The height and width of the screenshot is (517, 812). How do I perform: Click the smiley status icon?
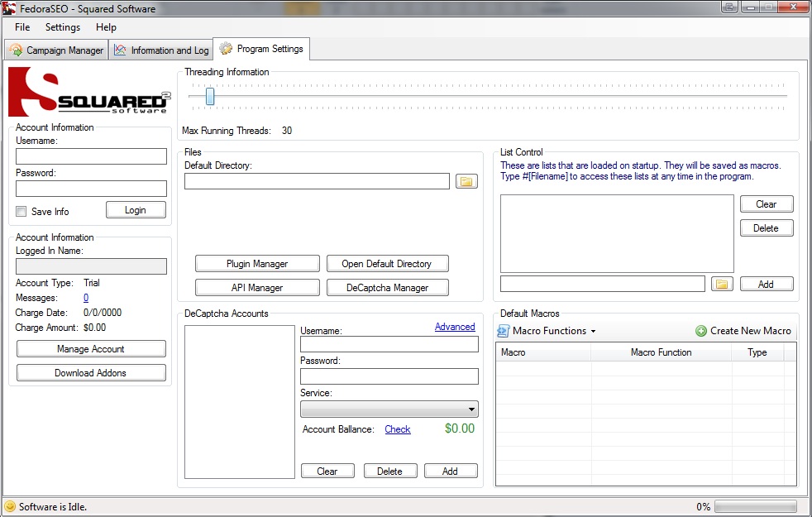(x=10, y=506)
